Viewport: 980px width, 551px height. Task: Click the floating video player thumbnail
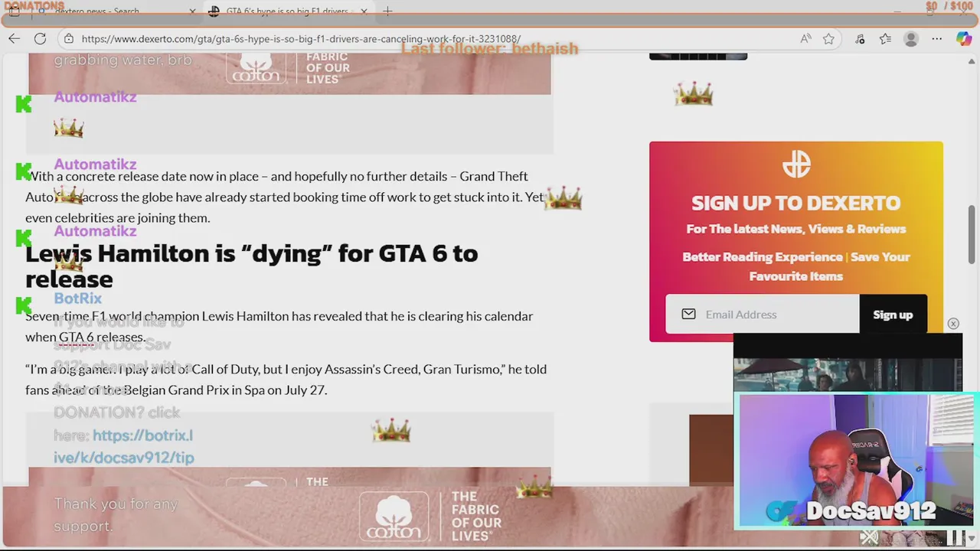coord(848,364)
